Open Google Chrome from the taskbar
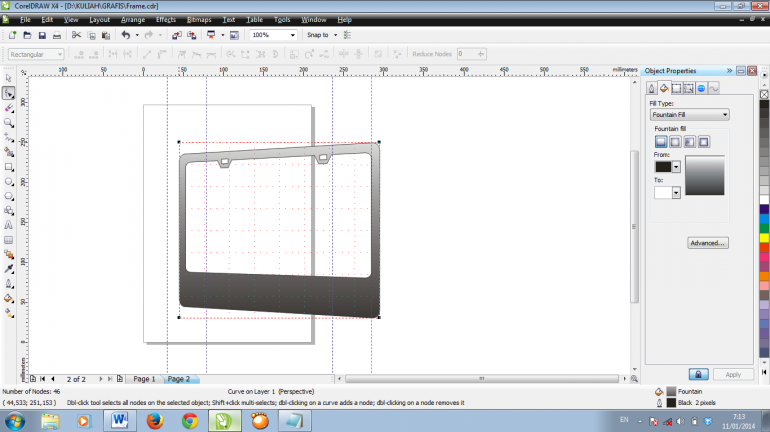 coord(190,421)
